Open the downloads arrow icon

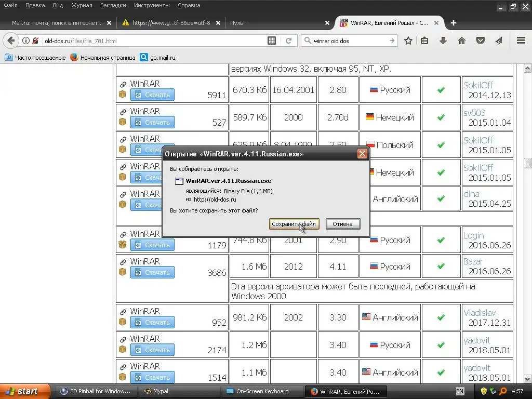(443, 41)
